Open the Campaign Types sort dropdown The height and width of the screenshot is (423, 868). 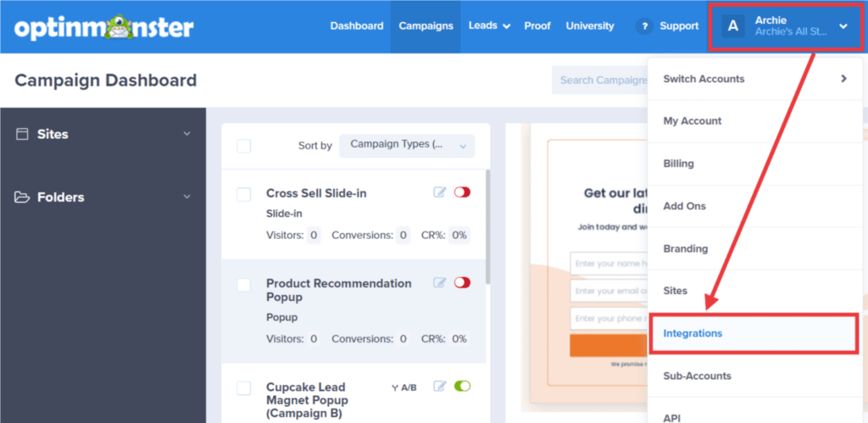click(407, 146)
